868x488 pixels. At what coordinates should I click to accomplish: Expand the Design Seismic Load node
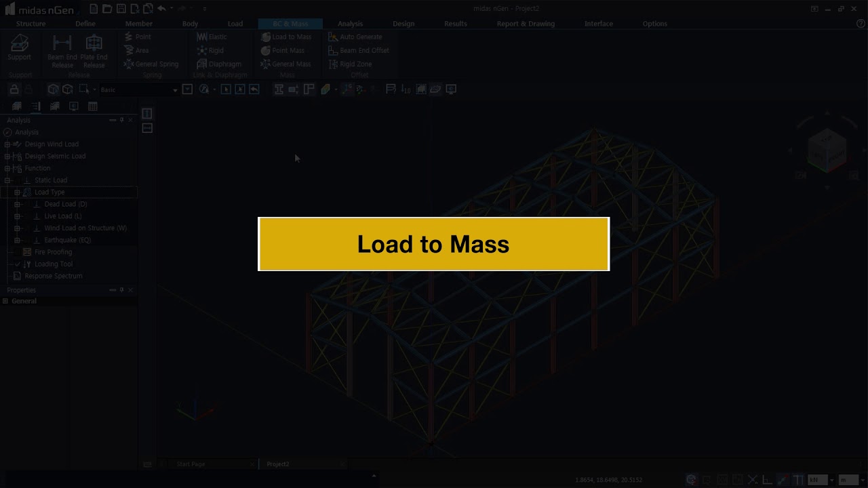(7, 157)
